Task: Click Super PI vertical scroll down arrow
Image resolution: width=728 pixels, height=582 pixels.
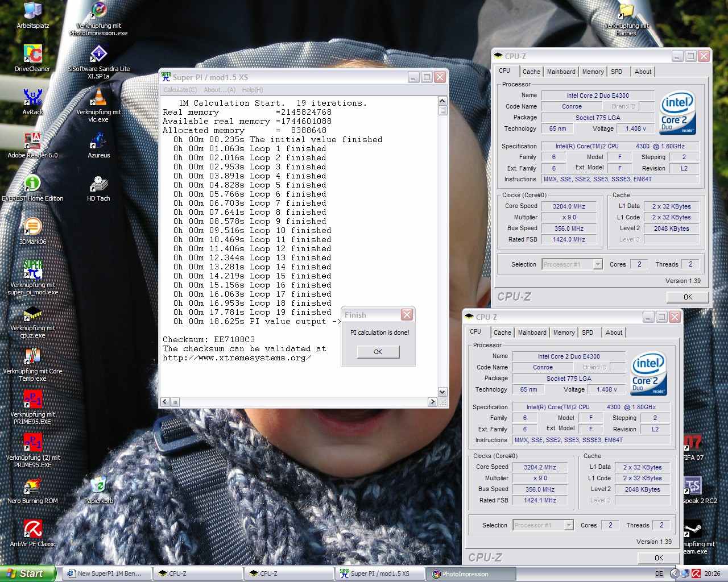Action: point(442,392)
